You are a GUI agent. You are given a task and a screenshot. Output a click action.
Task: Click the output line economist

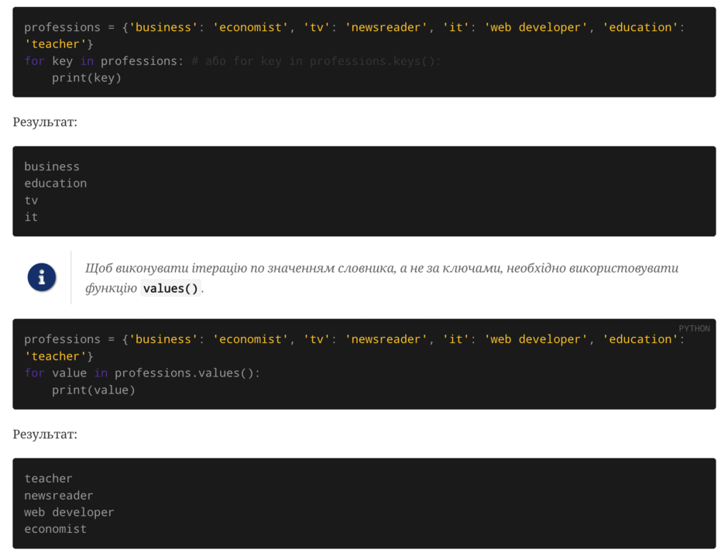click(x=55, y=529)
